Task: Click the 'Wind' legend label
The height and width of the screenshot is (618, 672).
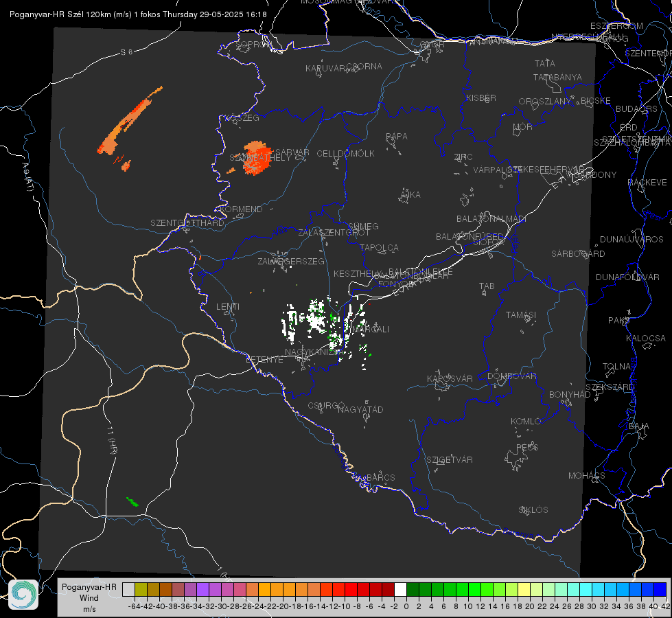Action: 89,597
